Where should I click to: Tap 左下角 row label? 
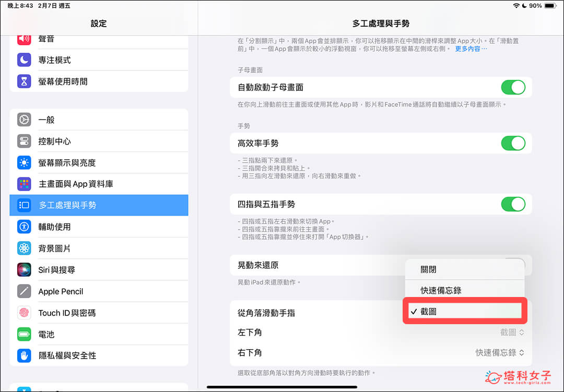[250, 332]
